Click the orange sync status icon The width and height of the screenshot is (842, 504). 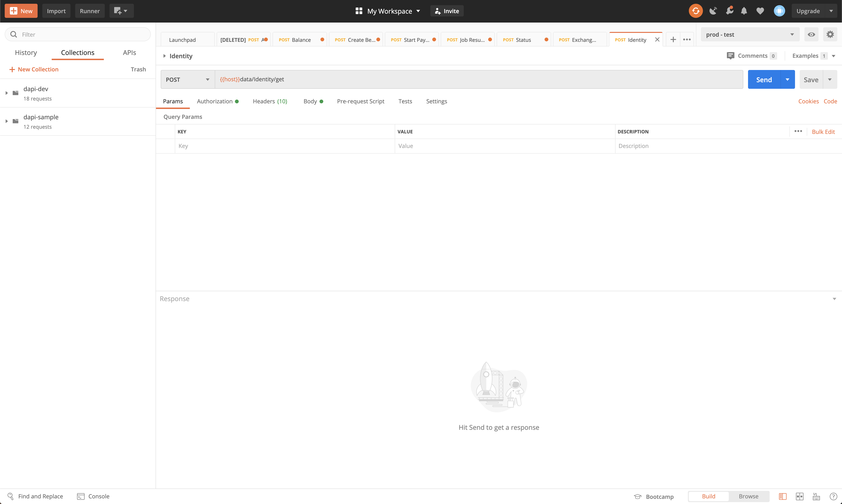click(695, 11)
